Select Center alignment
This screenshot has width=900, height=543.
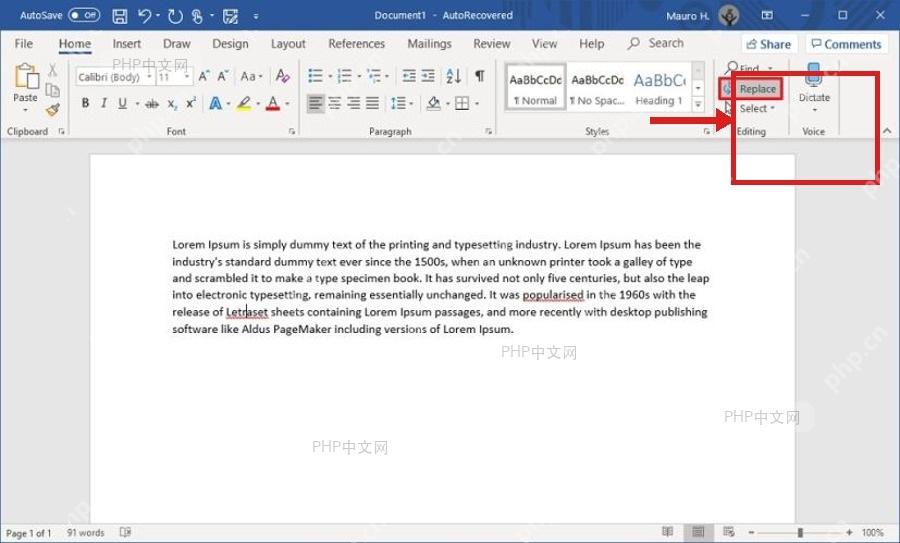[x=335, y=103]
